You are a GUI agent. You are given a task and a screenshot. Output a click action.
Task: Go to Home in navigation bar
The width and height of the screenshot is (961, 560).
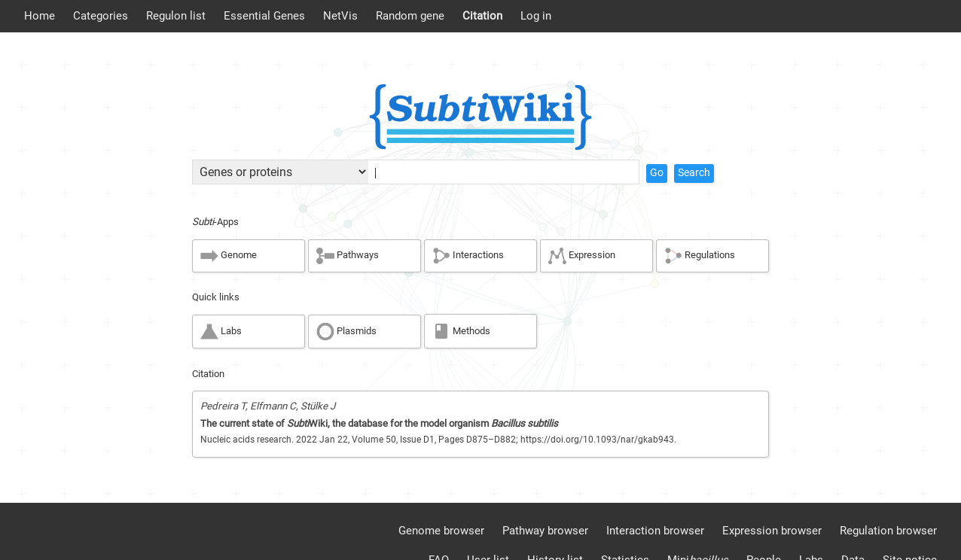pyautogui.click(x=39, y=16)
